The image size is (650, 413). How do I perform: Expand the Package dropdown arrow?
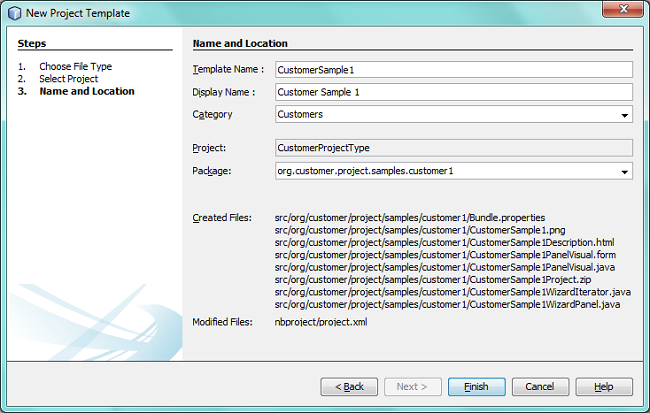pyautogui.click(x=624, y=172)
